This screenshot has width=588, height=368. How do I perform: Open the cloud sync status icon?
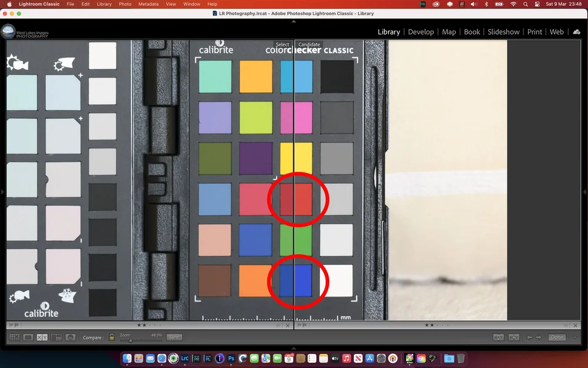coord(577,32)
